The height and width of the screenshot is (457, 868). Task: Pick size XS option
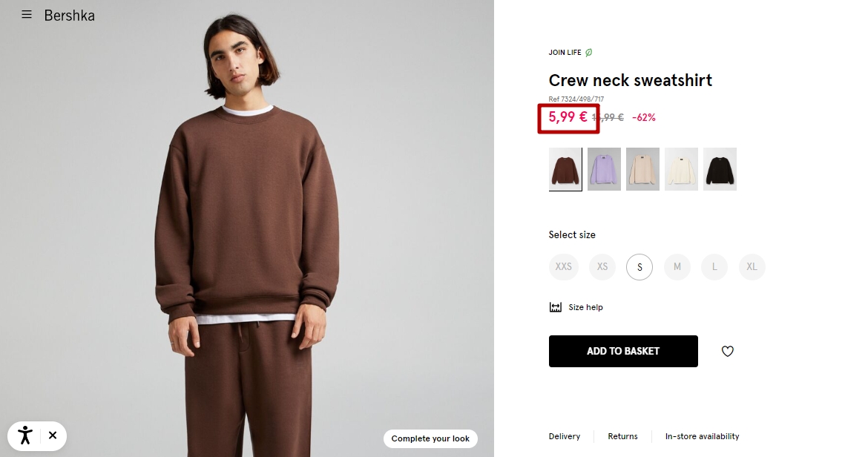click(602, 266)
